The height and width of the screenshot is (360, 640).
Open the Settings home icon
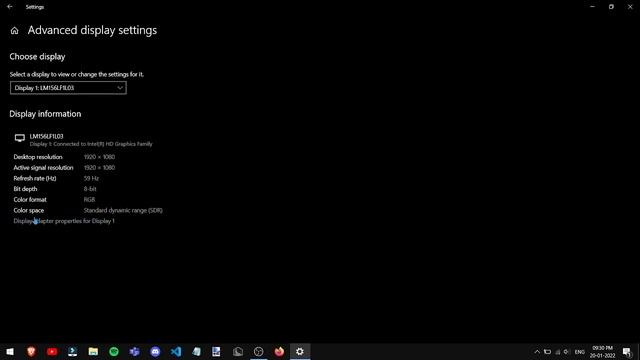15,31
